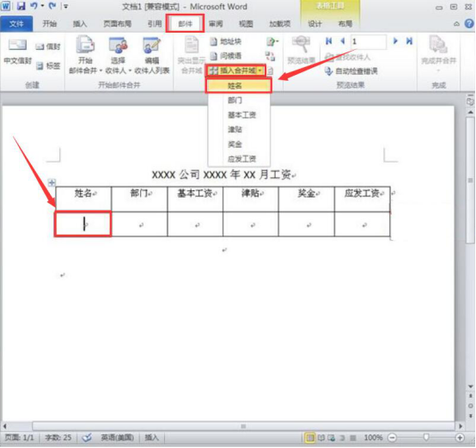Switch to the 页面布局 ribbon tab
The width and height of the screenshot is (476, 448).
tap(117, 24)
